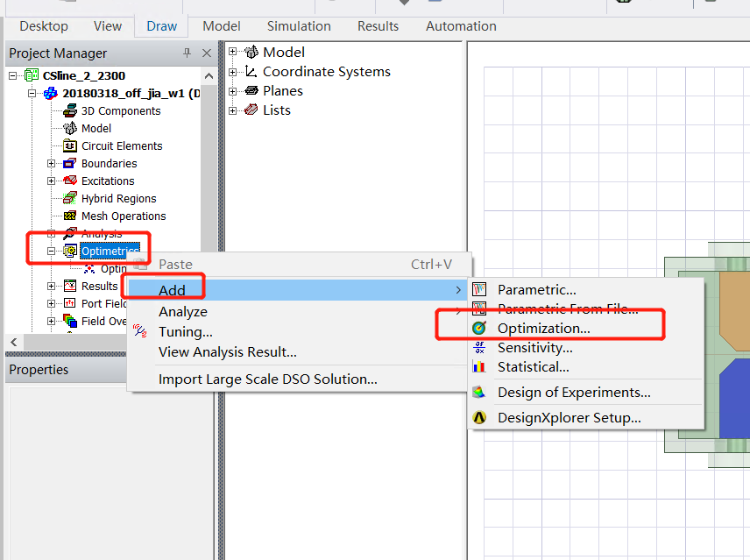
Task: Close the Project Manager panel
Action: (x=207, y=53)
